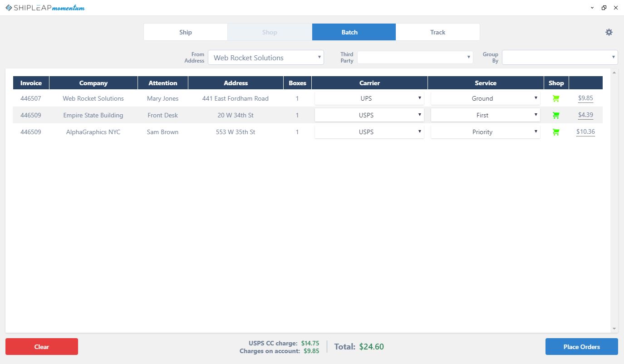Click the USPS CC charge $14.75 value
Viewport: 624px width, 364px height.
click(310, 343)
